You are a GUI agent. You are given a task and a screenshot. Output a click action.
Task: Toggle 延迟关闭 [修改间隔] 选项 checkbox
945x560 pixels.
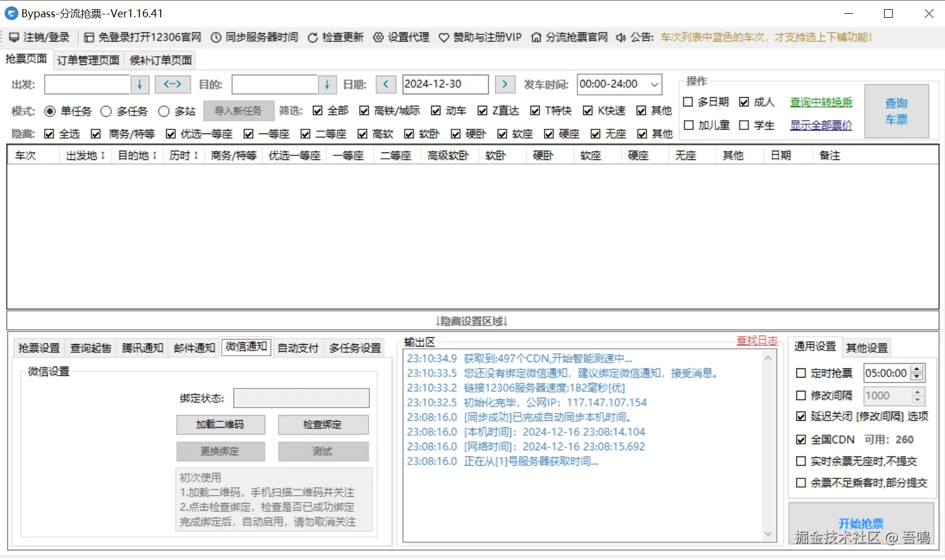pyautogui.click(x=801, y=416)
